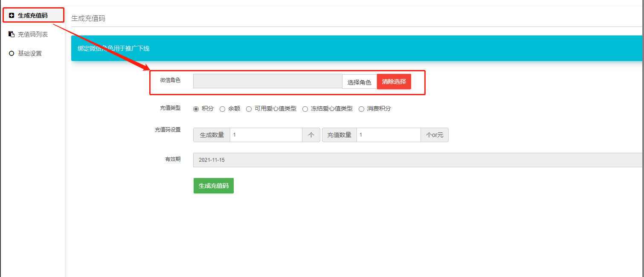Viewport: 644px width, 277px height.
Task: Select the 可用爱心值类型 radio option
Action: point(249,109)
